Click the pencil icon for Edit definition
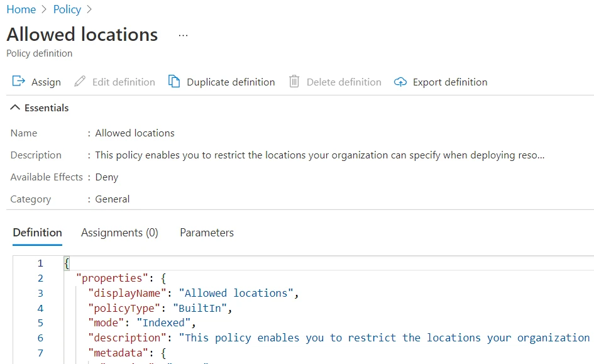 79,82
